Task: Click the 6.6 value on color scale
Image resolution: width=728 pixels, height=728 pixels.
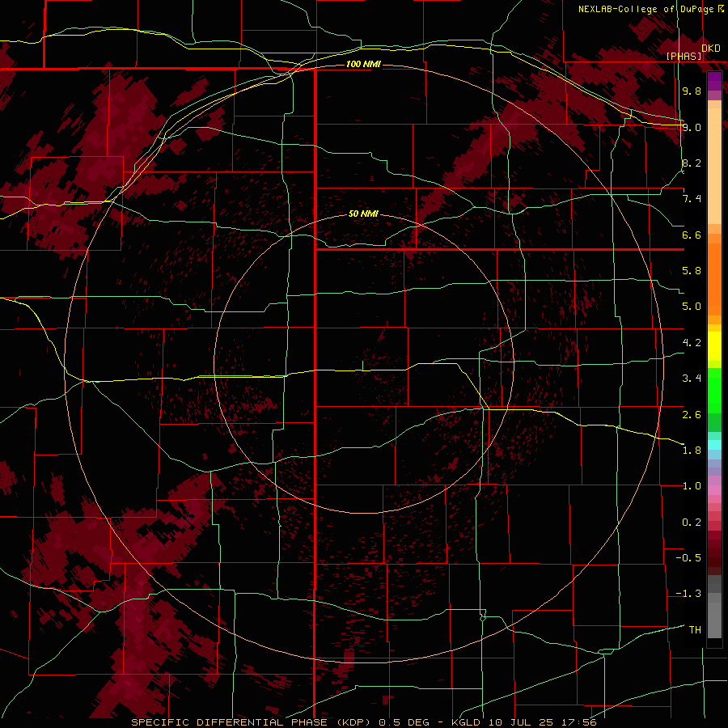Action: pyautogui.click(x=692, y=235)
